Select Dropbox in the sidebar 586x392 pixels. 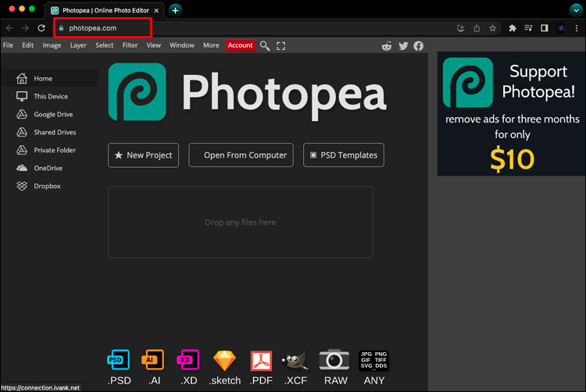47,187
